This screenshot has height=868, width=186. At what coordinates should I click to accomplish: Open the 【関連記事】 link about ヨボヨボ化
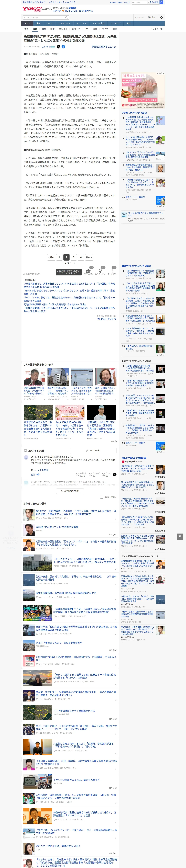pos(69,292)
